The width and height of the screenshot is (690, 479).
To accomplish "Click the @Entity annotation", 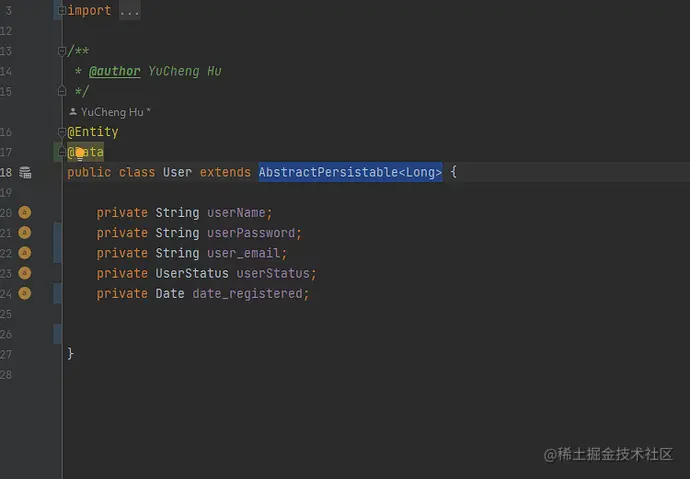I will [93, 132].
